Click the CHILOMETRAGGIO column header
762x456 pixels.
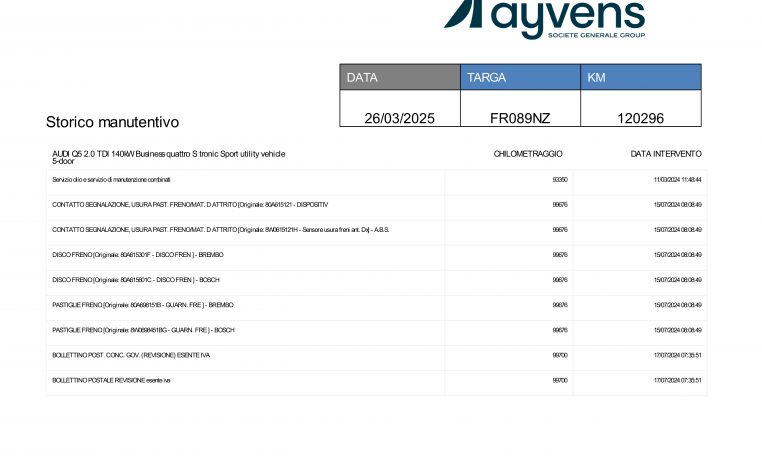(x=528, y=154)
